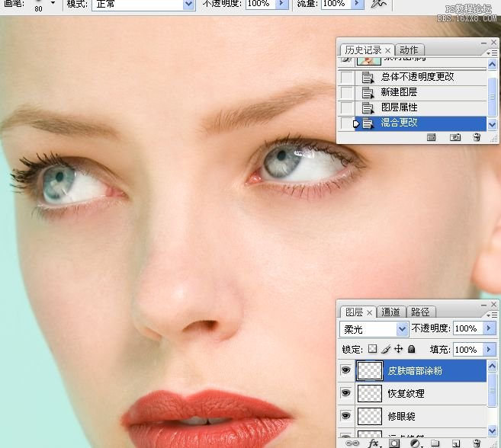Open the 柔光 blend mode dropdown
The width and height of the screenshot is (501, 448).
tap(402, 328)
